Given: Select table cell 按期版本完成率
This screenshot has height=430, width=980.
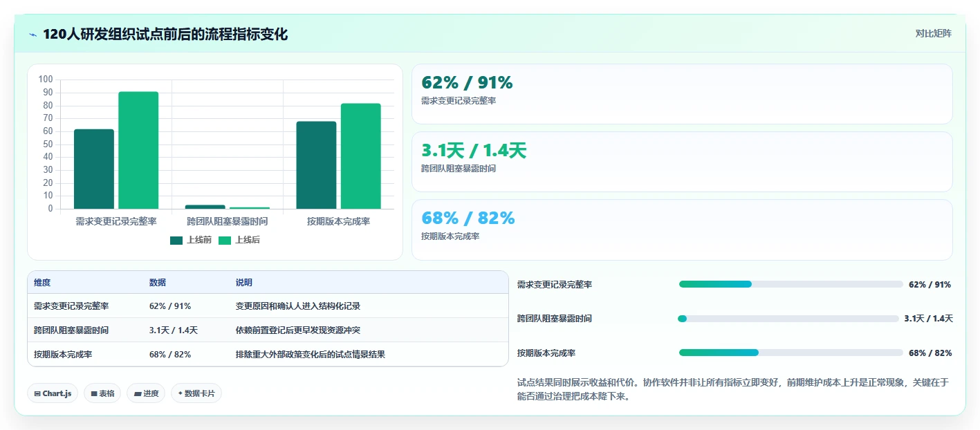Looking at the screenshot, I should tap(63, 355).
